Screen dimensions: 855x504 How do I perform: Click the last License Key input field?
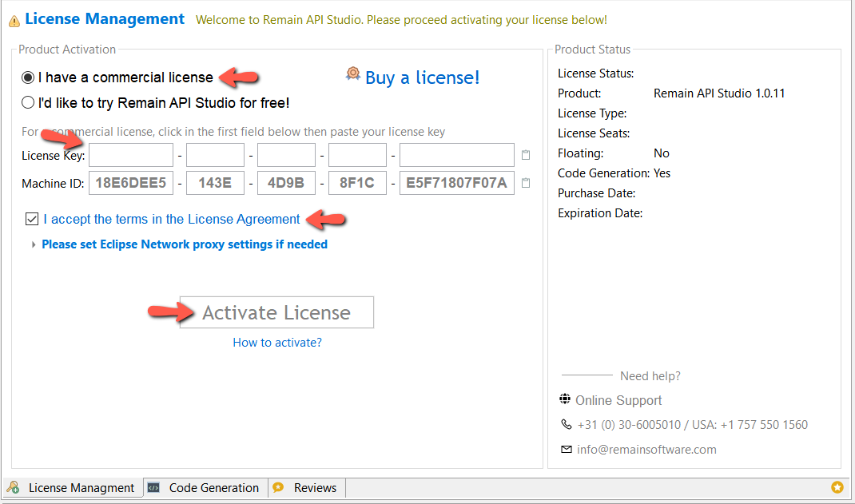pos(457,155)
